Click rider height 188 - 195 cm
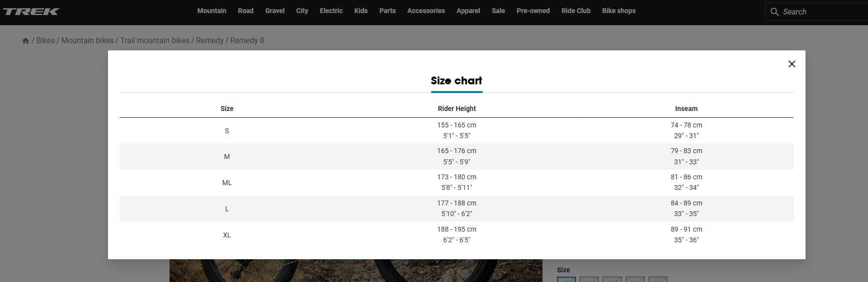This screenshot has height=282, width=868. pyautogui.click(x=457, y=229)
